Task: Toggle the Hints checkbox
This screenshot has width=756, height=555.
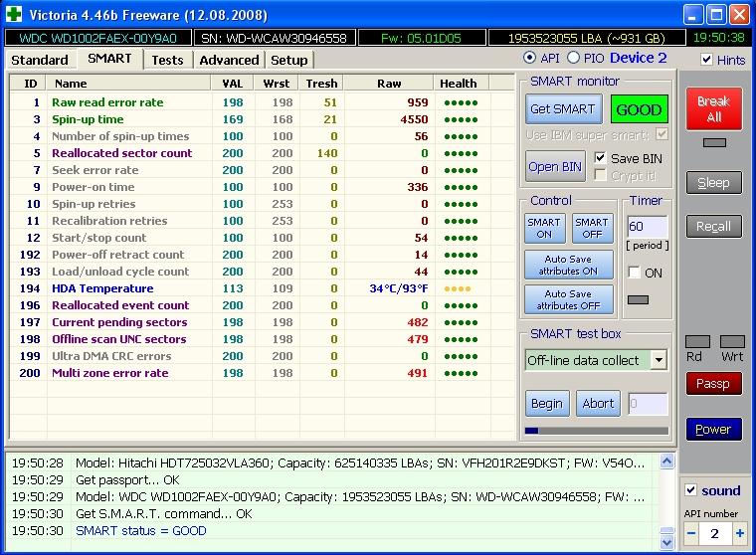Action: pos(706,60)
